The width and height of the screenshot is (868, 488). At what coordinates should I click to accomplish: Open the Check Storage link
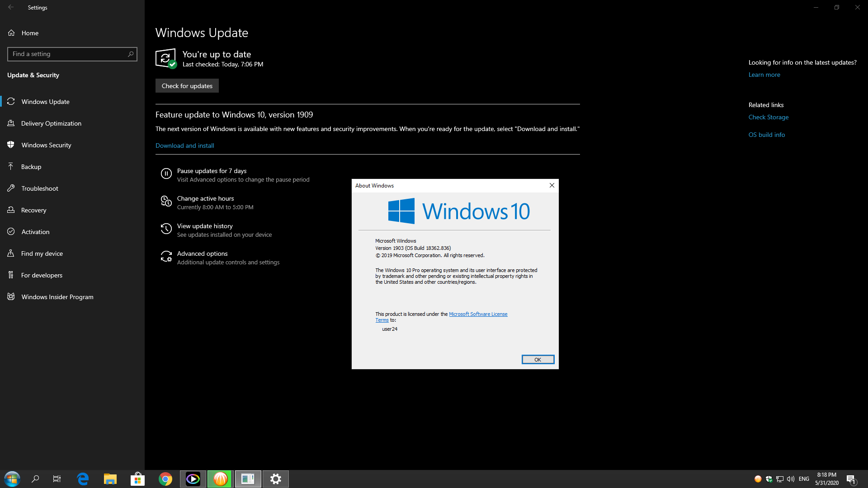tap(768, 117)
